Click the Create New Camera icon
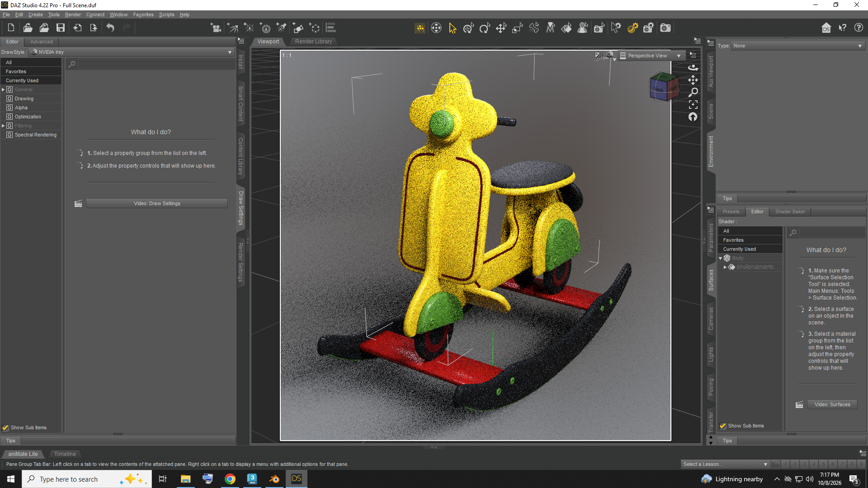The width and height of the screenshot is (868, 488). pos(216,28)
